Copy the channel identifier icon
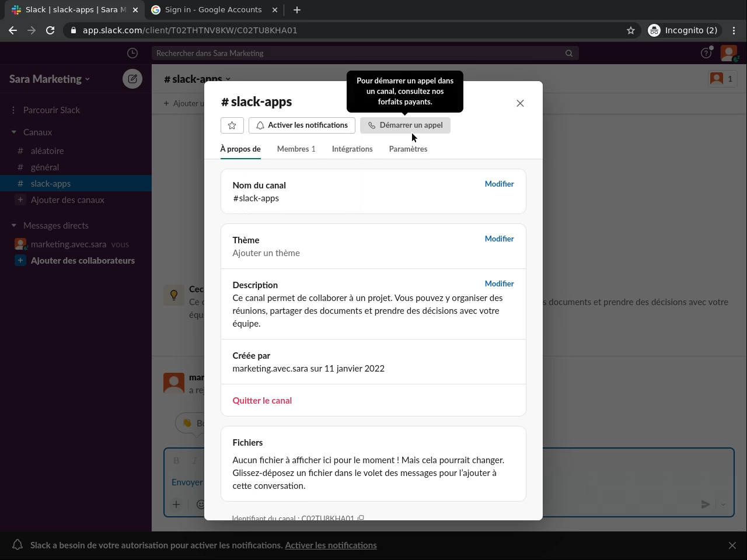The width and height of the screenshot is (747, 560). click(361, 517)
